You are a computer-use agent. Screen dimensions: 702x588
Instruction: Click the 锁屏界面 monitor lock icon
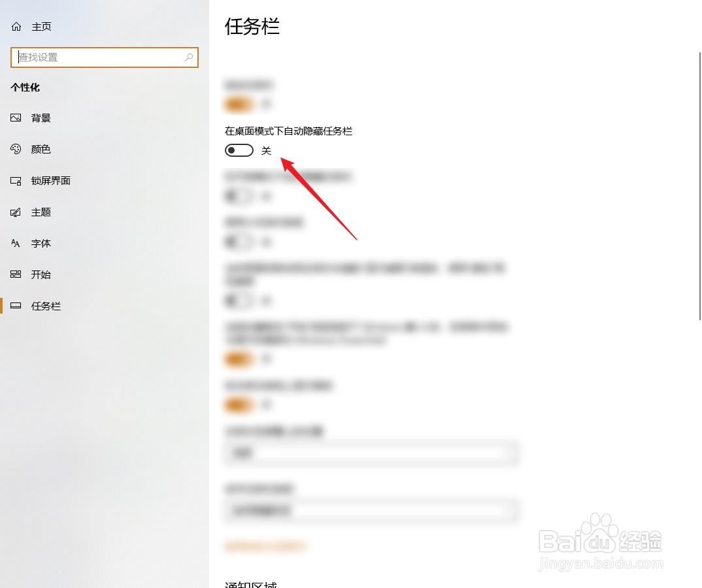pyautogui.click(x=16, y=181)
